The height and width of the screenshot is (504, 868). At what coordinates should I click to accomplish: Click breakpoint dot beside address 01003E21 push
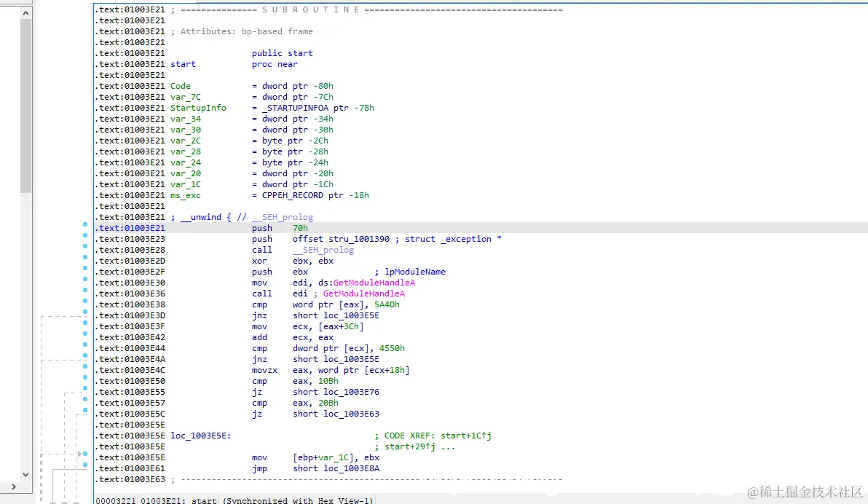(85, 224)
